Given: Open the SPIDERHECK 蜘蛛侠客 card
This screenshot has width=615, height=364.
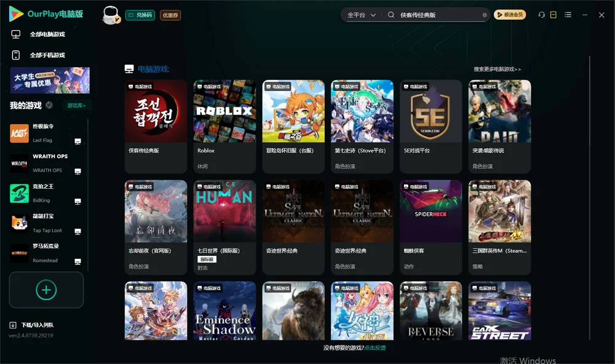Looking at the screenshot, I should (x=431, y=227).
